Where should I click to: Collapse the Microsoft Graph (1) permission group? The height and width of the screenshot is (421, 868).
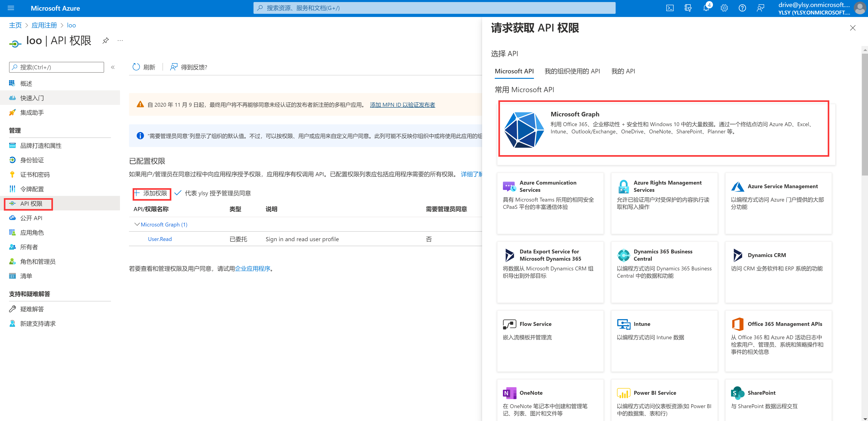tap(137, 224)
